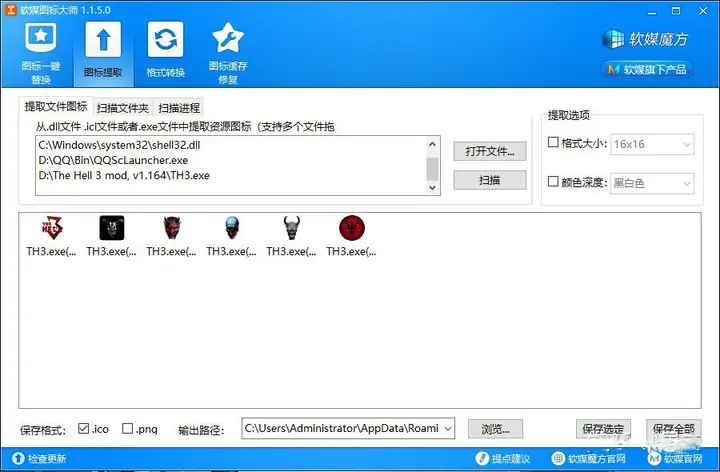The width and height of the screenshot is (720, 472).
Task: Open the 图标缓存修复 tool
Action: click(x=228, y=53)
